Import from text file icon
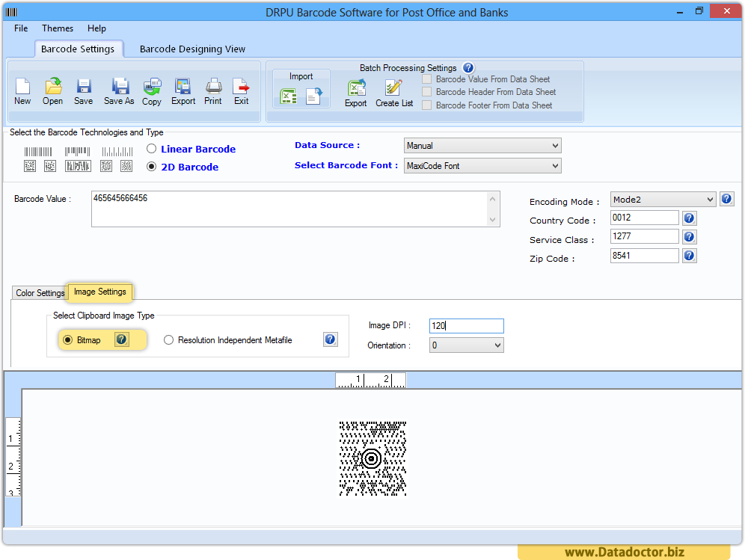This screenshot has height=560, width=745. coord(314,97)
